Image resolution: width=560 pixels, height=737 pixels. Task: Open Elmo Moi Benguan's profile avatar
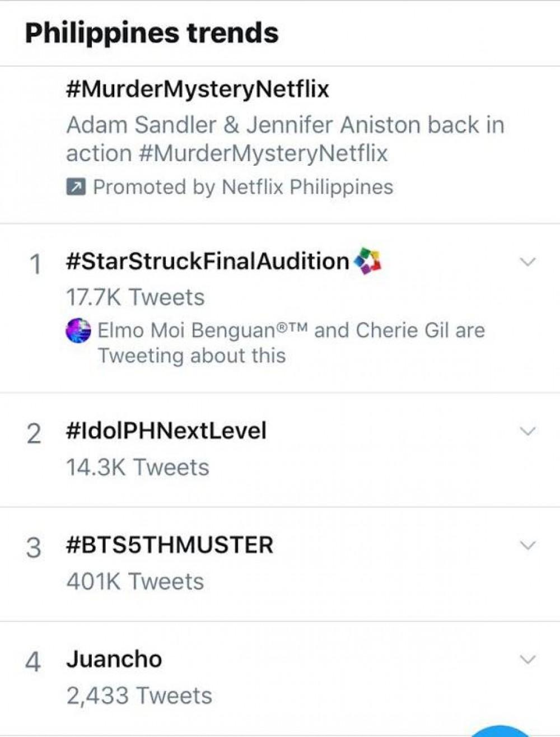[x=78, y=330]
